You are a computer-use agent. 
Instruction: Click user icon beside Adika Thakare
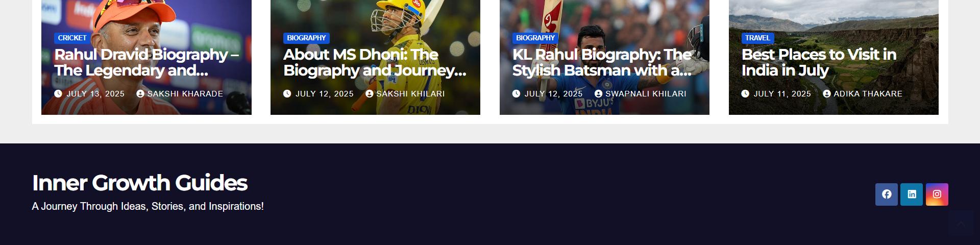click(x=827, y=94)
